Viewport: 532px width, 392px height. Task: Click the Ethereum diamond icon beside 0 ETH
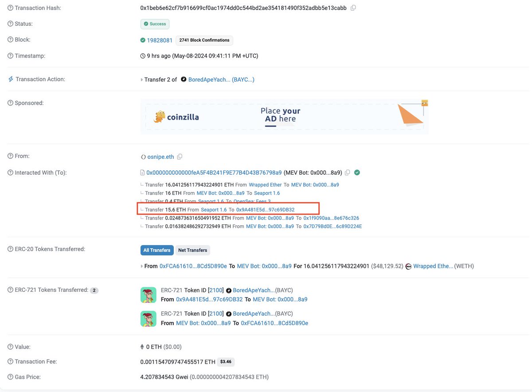(x=142, y=347)
